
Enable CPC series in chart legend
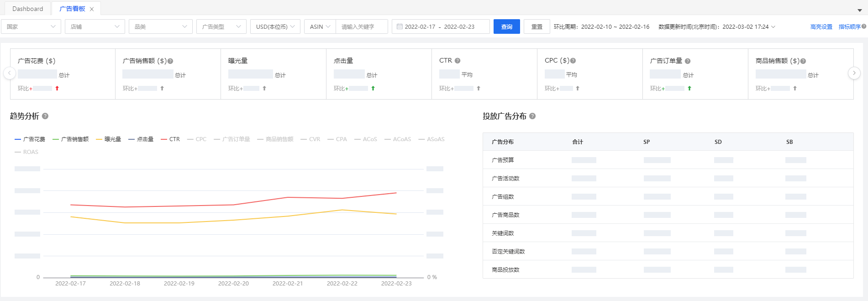197,139
